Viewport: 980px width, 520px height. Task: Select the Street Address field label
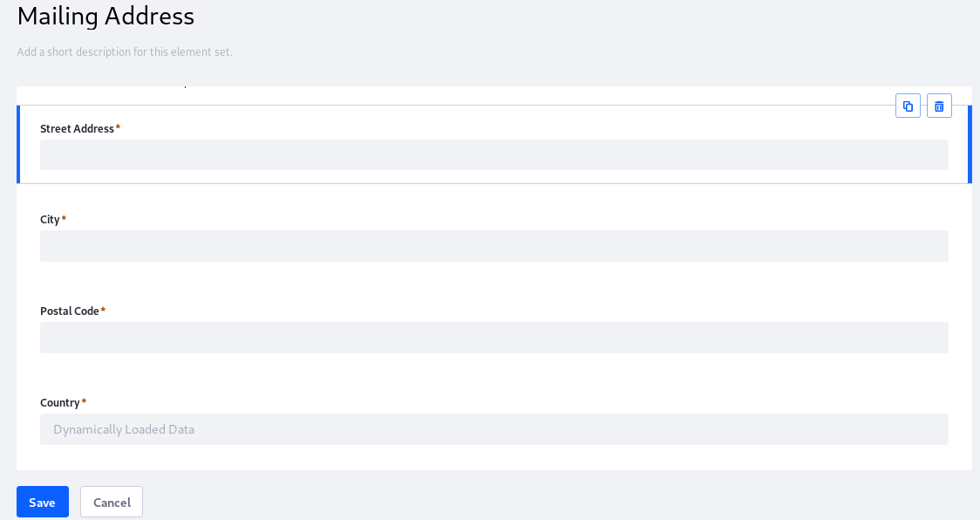[x=77, y=128]
